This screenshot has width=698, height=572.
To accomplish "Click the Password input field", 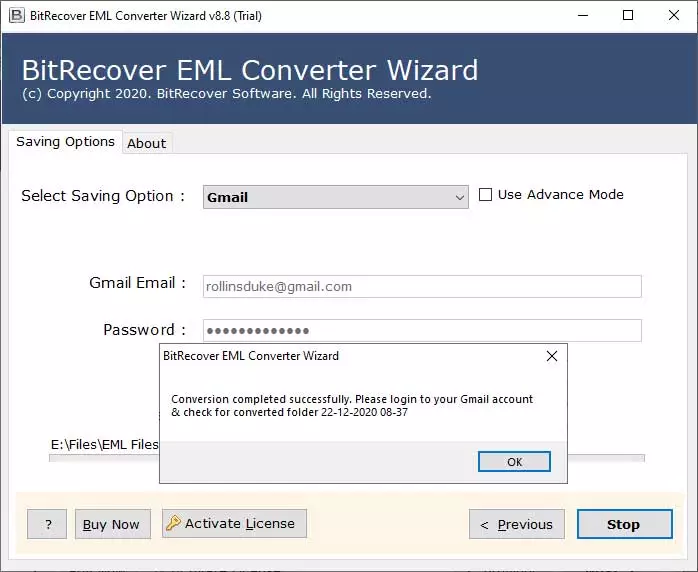I will coord(422,330).
